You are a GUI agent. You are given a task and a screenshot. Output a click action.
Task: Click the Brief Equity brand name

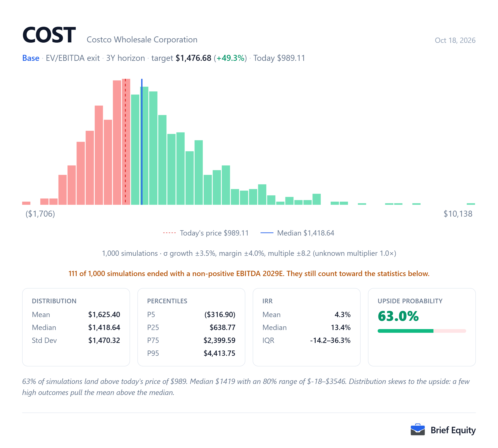(453, 430)
